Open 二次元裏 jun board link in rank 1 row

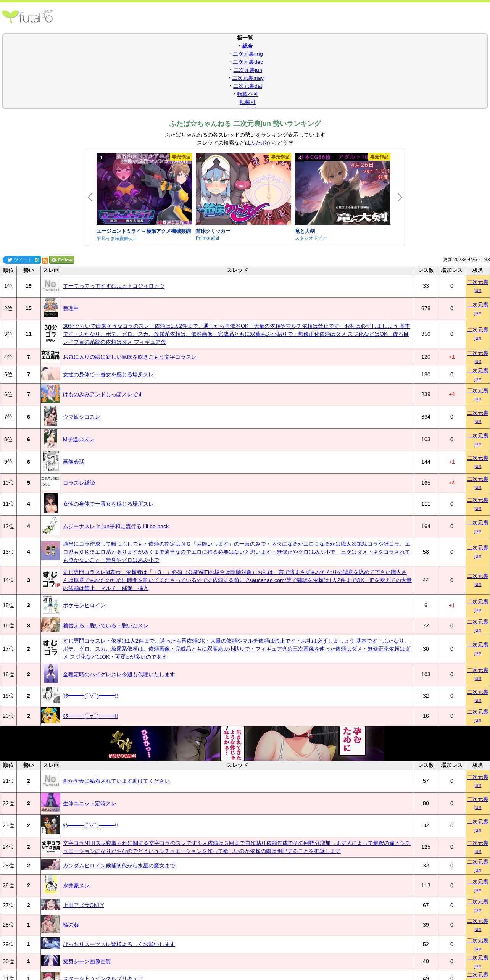point(478,286)
